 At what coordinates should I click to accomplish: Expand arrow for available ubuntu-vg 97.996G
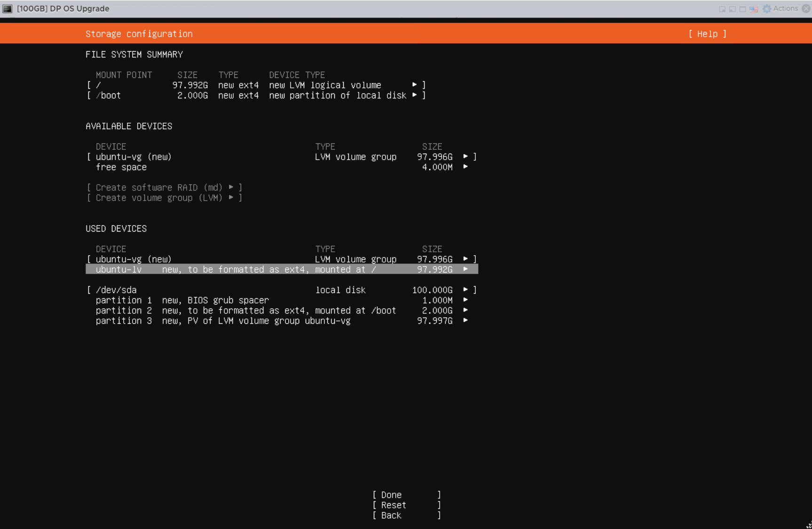click(x=465, y=156)
